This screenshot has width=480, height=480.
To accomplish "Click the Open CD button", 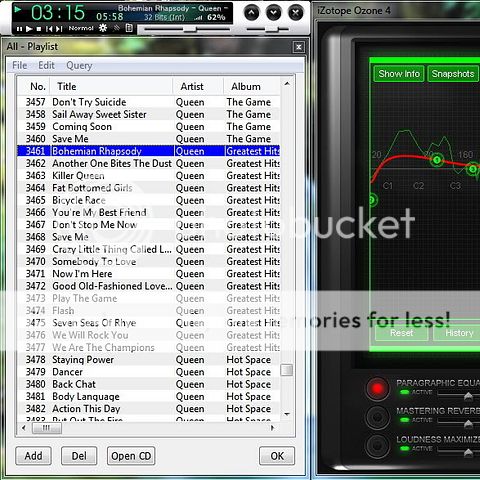I will click(x=131, y=456).
